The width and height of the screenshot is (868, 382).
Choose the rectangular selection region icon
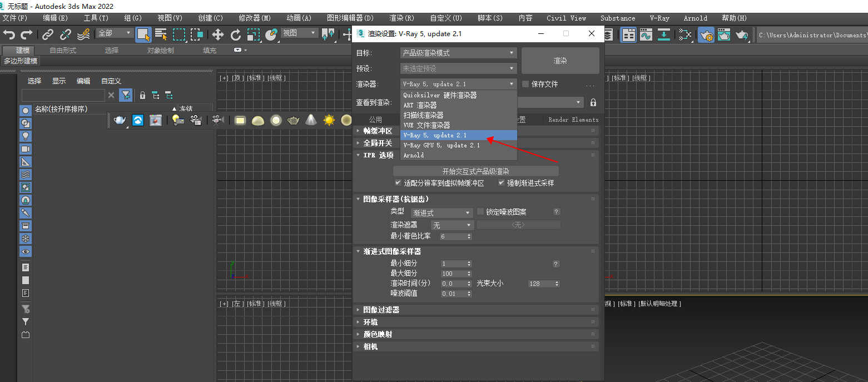[x=179, y=35]
